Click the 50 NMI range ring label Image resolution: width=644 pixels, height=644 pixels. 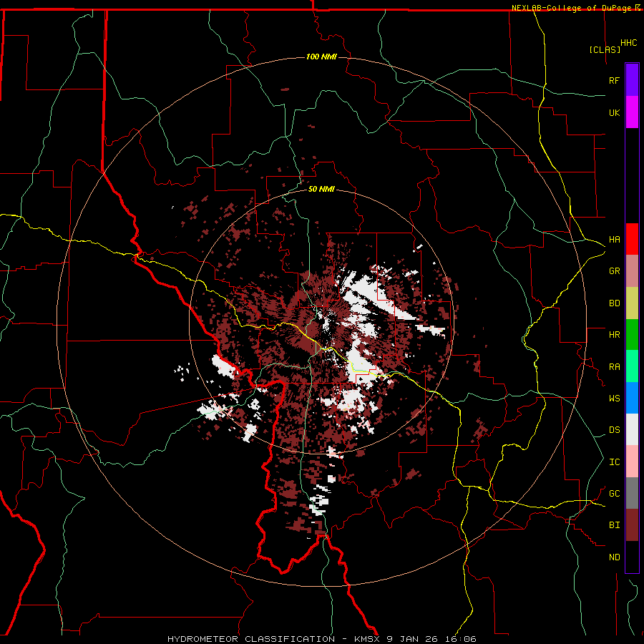pyautogui.click(x=321, y=190)
